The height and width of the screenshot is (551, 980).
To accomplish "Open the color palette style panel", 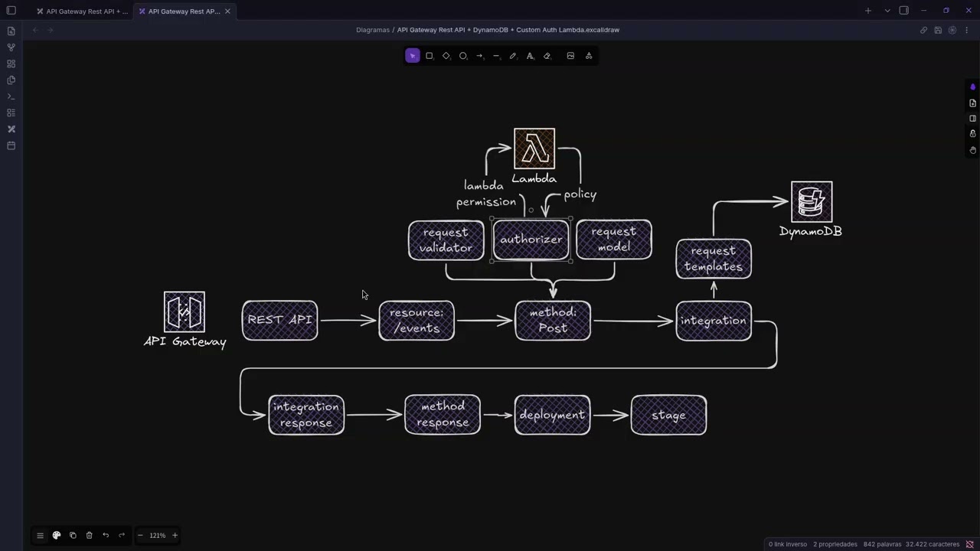I will tap(57, 536).
